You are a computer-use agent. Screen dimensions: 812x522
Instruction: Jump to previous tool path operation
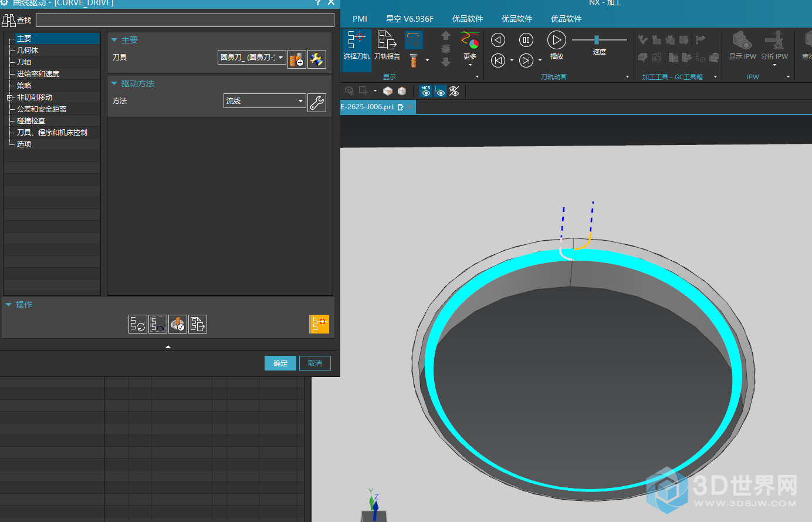coord(498,60)
